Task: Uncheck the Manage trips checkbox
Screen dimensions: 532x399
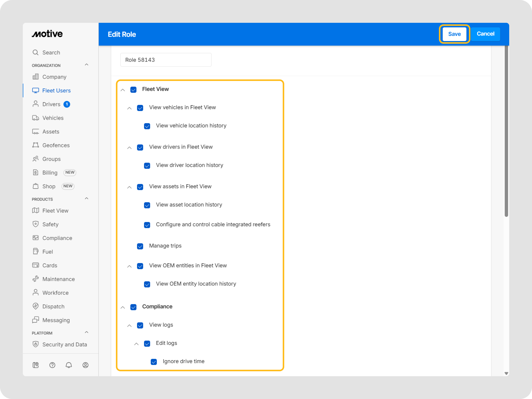Action: 140,246
